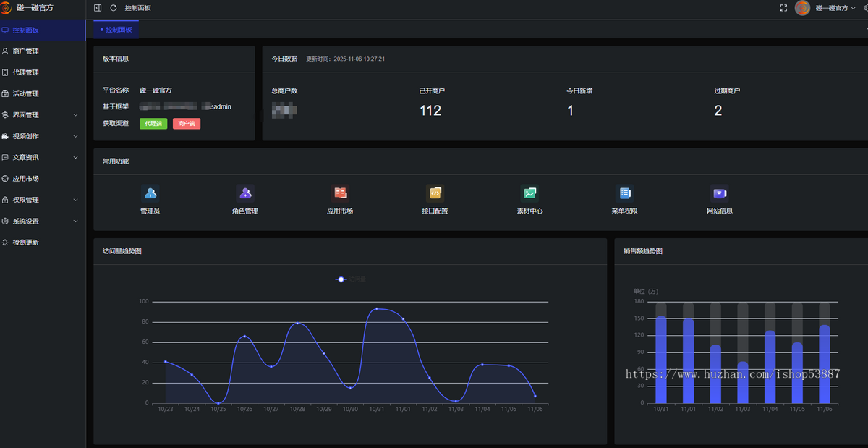The width and height of the screenshot is (868, 448).
Task: Open the 管理员 shortcut icon
Action: point(150,193)
